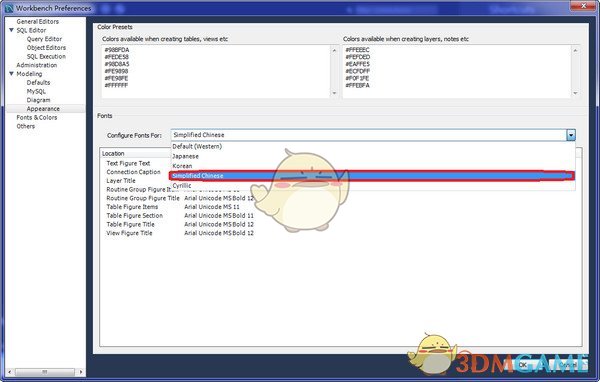Select the View Figure Title row
This screenshot has height=382, width=600.
tap(129, 233)
